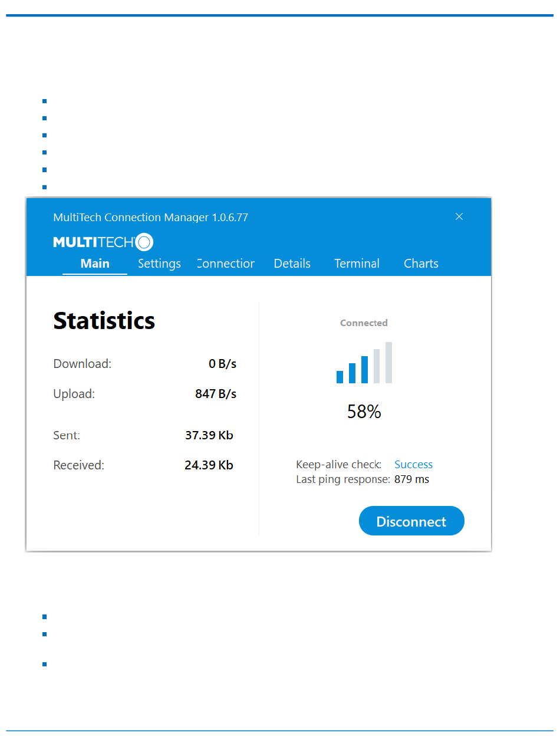
Task: Click the Upload label
Action: tap(74, 394)
